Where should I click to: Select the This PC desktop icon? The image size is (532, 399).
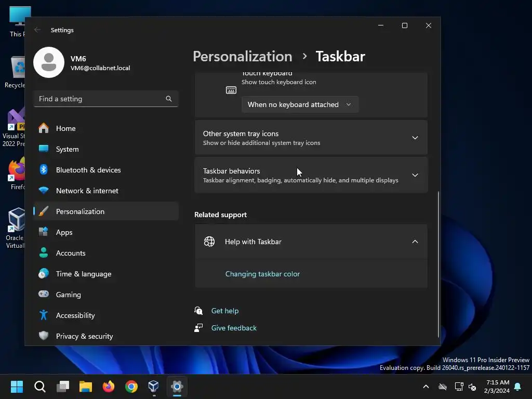[18, 22]
